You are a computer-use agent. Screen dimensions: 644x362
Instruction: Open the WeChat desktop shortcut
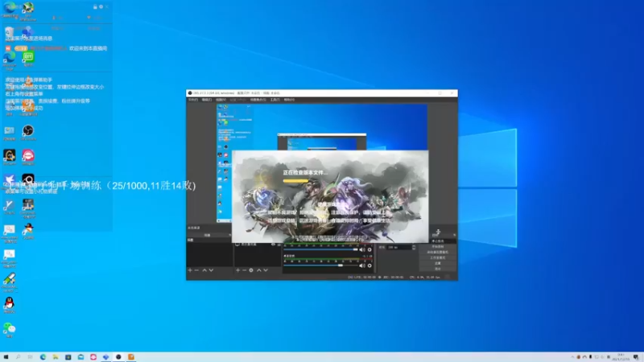pos(9,330)
